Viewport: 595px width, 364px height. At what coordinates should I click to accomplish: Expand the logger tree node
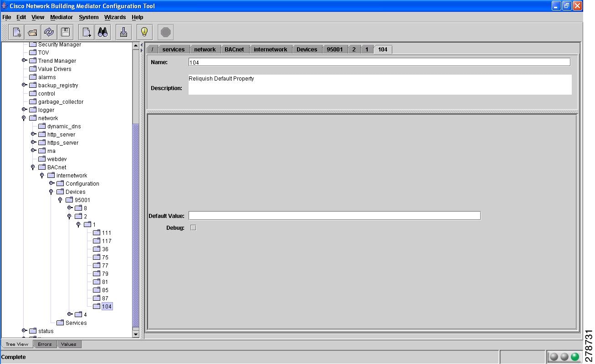(x=24, y=110)
